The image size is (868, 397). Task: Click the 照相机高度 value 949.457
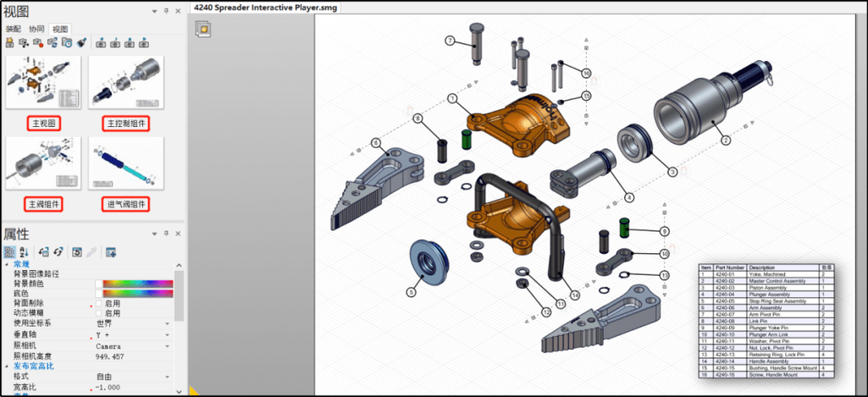pyautogui.click(x=109, y=356)
